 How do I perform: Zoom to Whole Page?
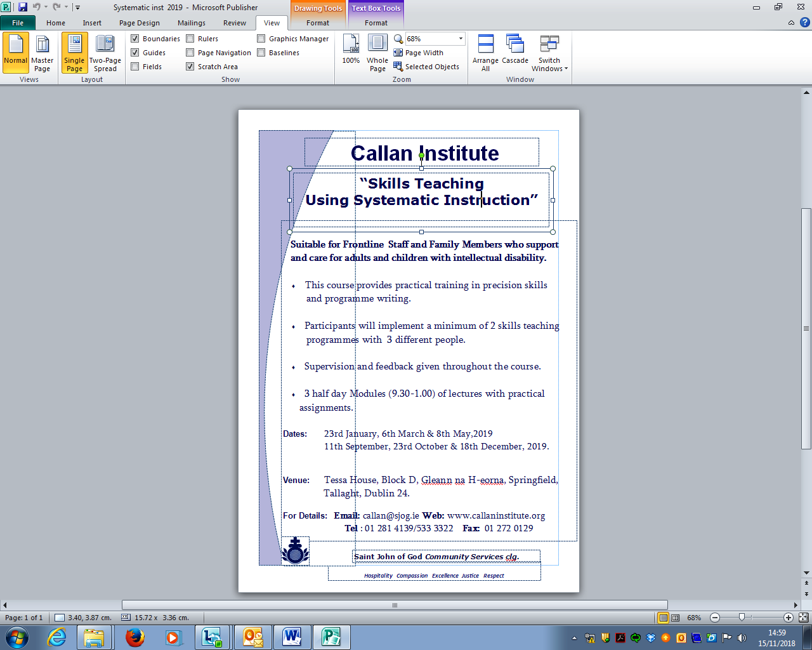tap(377, 53)
